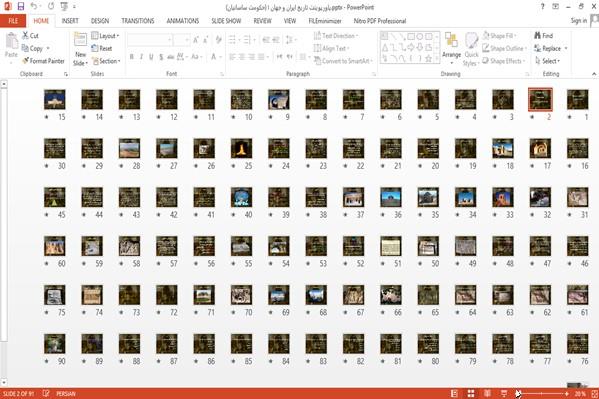Viewport: 599px width, 399px height.
Task: Open the Copy dropdown arrow
Action: click(x=48, y=49)
